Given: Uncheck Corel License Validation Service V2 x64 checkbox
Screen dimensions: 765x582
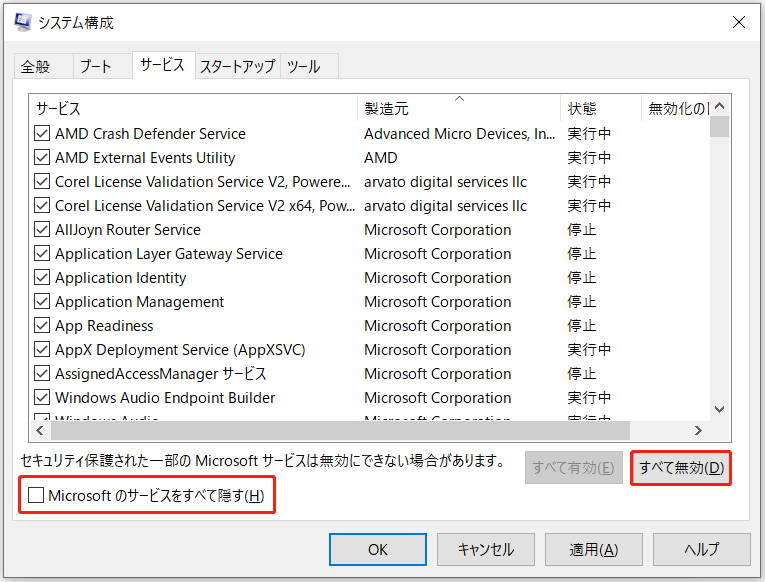Looking at the screenshot, I should pos(42,205).
